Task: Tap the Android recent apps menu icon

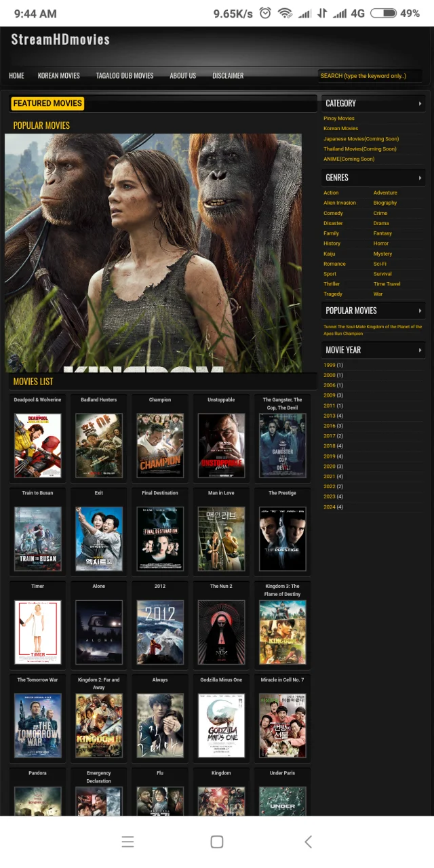Action: 127,842
